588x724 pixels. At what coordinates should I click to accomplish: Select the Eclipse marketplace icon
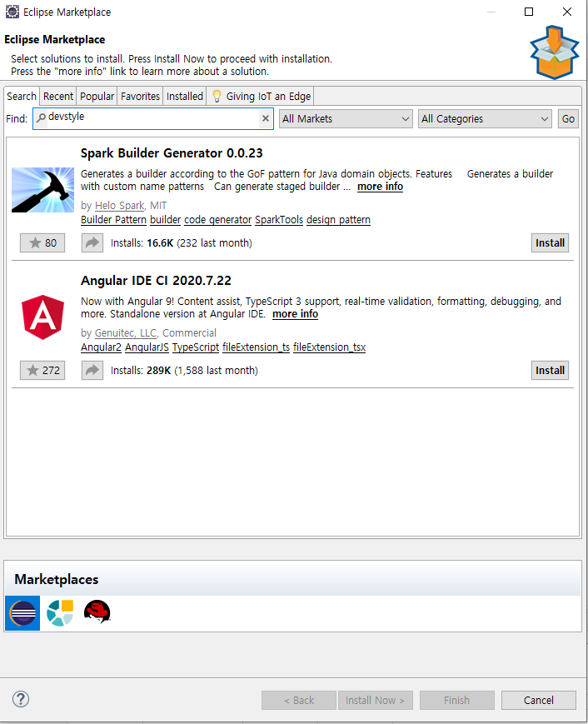click(x=22, y=613)
